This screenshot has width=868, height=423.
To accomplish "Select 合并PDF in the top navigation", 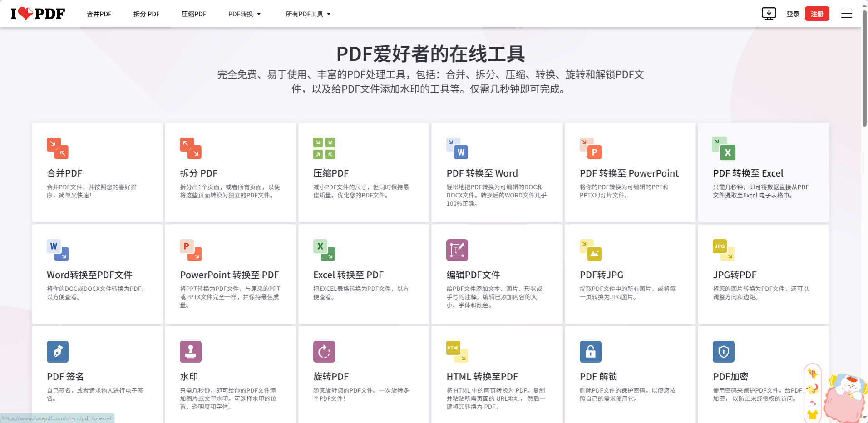I will coord(99,14).
